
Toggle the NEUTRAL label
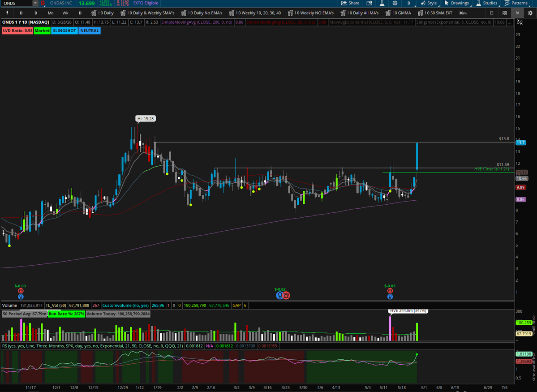(90, 30)
